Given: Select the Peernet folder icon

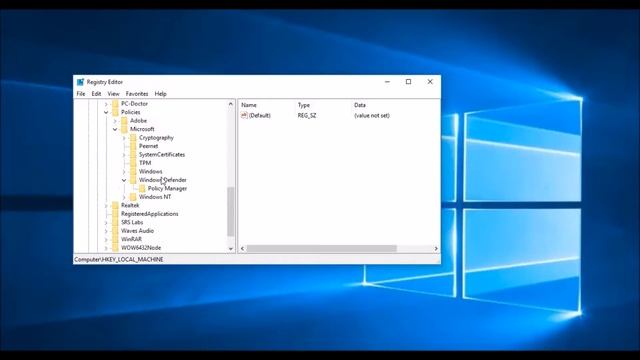Looking at the screenshot, I should (133, 146).
